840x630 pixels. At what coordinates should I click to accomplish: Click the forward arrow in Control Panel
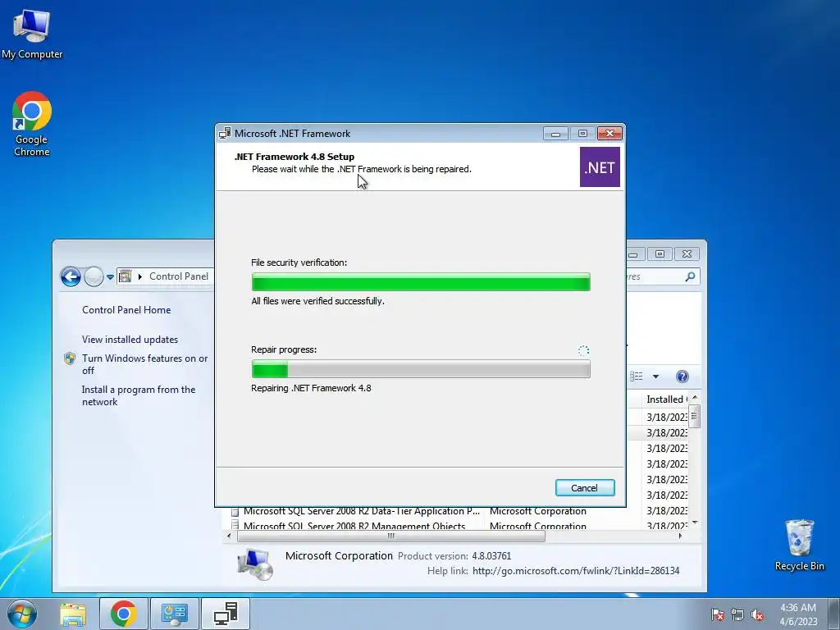[x=94, y=277]
